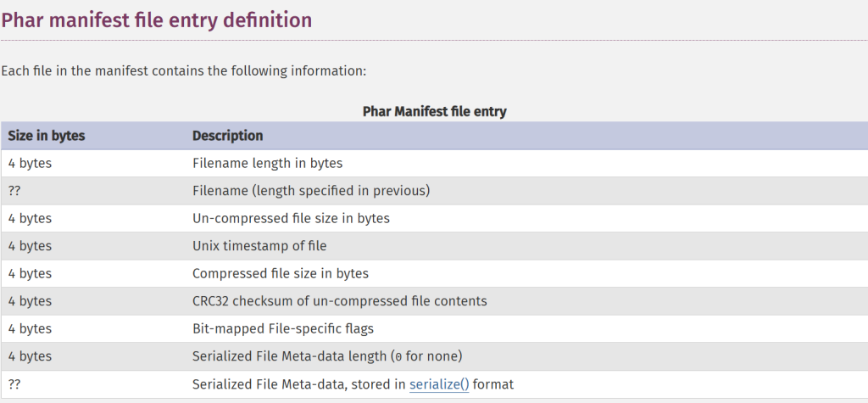Click the CRC32 checksum description cell
868x403 pixels.
point(339,301)
